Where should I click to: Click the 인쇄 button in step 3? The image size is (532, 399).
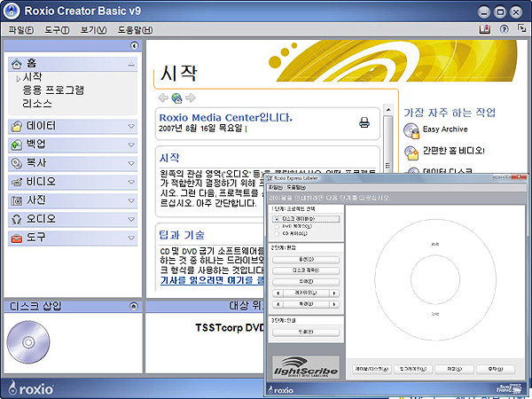coord(306,332)
